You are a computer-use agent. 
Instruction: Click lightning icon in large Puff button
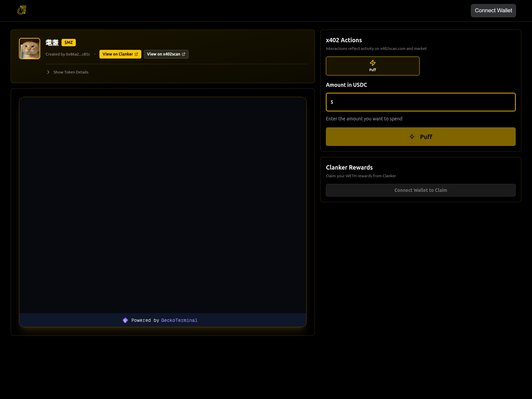click(412, 137)
